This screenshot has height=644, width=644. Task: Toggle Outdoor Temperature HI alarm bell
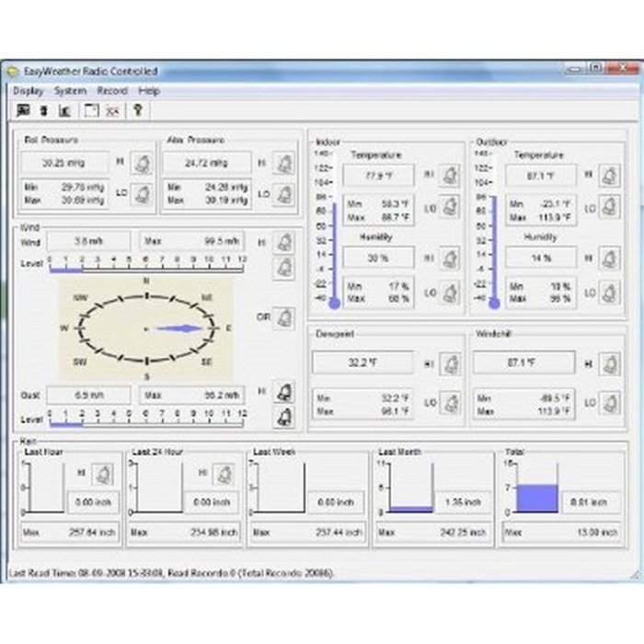609,176
